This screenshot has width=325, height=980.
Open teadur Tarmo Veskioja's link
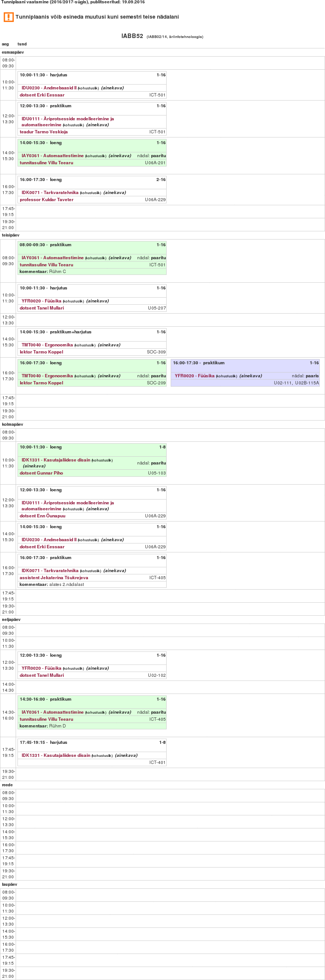coord(43,132)
